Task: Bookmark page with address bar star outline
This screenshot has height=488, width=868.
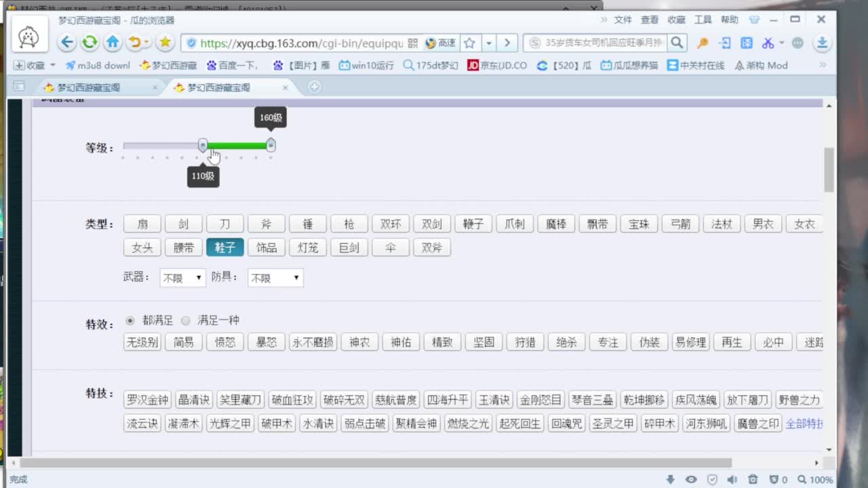Action: 469,43
